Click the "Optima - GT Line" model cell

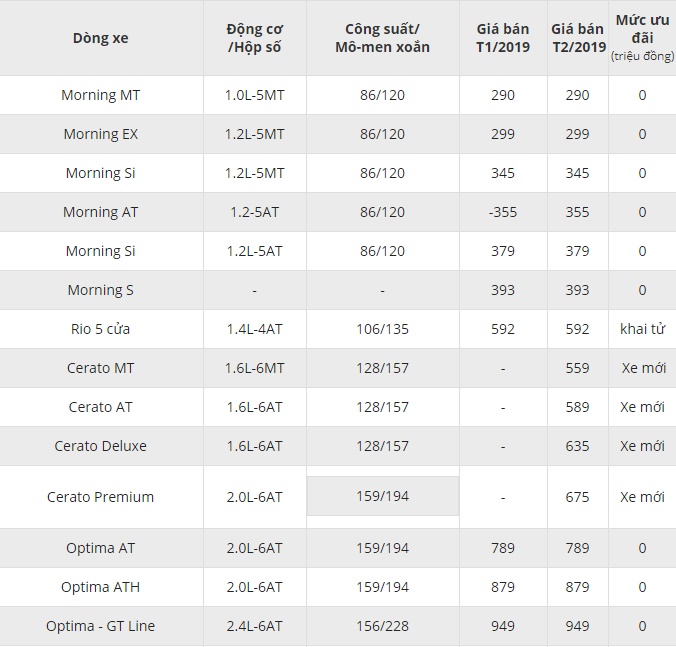101,626
